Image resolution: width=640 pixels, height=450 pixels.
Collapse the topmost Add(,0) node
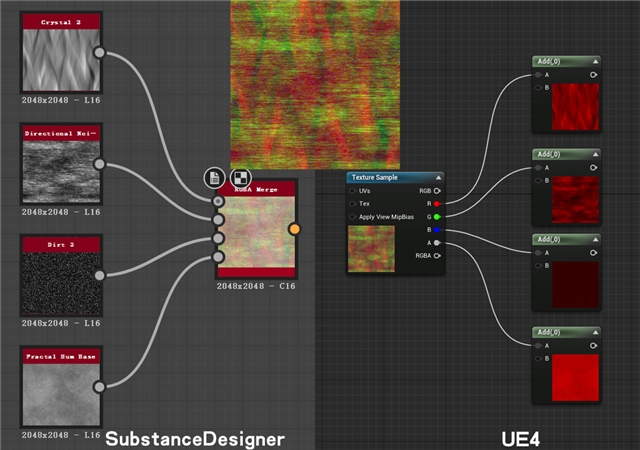click(595, 61)
